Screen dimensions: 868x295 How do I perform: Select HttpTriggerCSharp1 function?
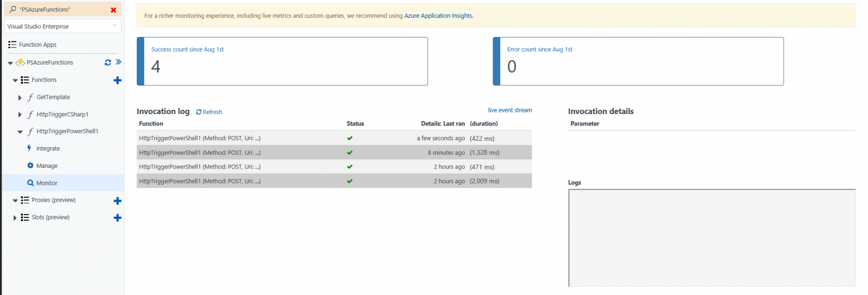point(62,115)
